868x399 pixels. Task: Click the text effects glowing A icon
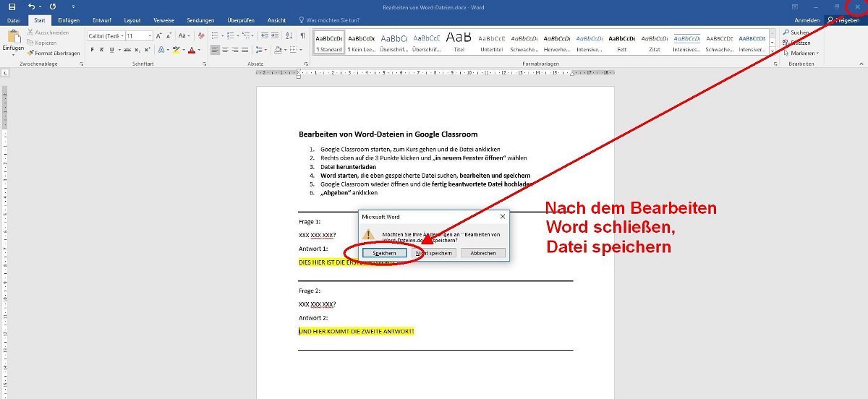point(161,50)
